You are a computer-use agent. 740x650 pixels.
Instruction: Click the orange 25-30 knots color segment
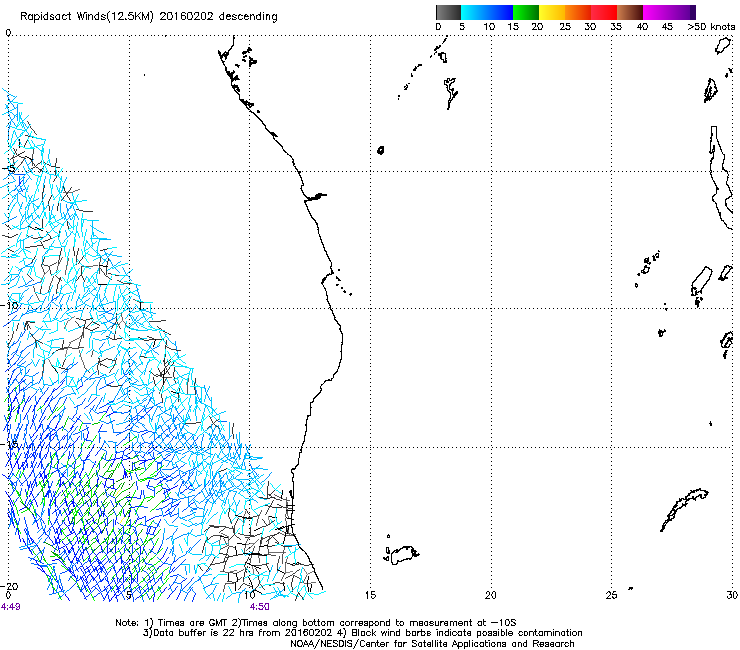tap(578, 12)
